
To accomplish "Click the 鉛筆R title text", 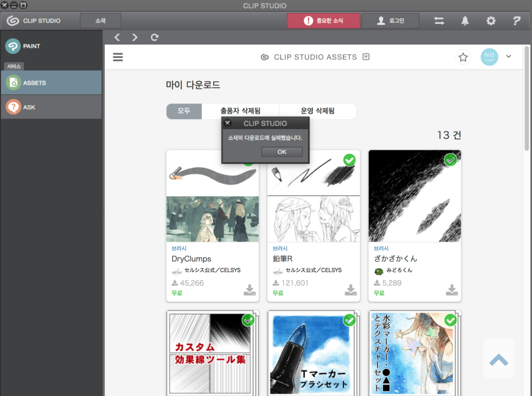I will (x=282, y=259).
